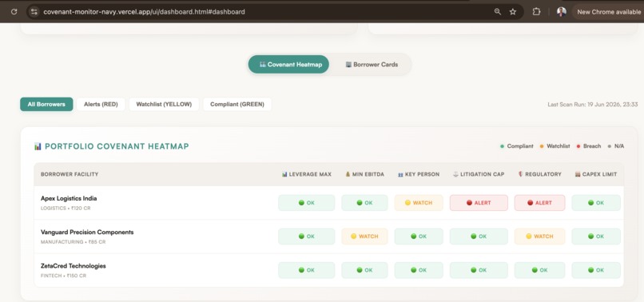Click Apex Logistics Leverage Max OK cell
The image size is (644, 302).
(x=306, y=203)
